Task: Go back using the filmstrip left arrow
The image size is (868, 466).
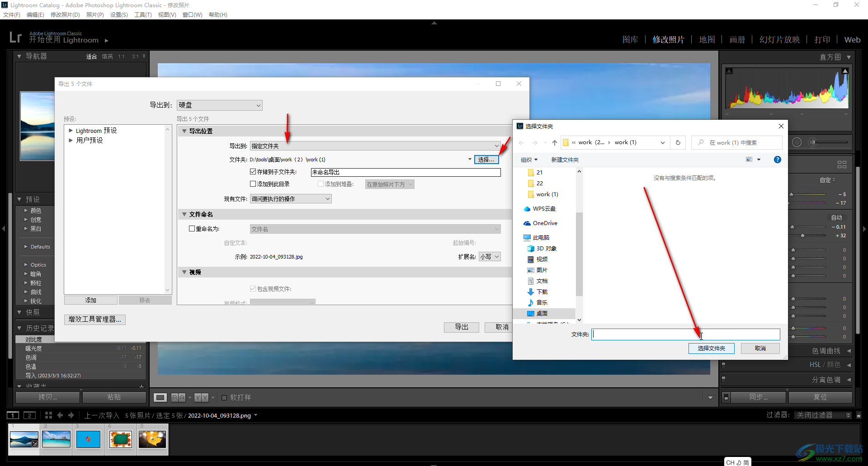Action: [x=60, y=415]
